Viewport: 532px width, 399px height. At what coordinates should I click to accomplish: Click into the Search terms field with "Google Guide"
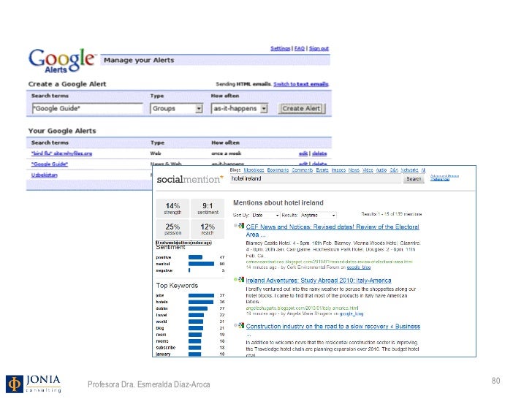click(x=88, y=109)
